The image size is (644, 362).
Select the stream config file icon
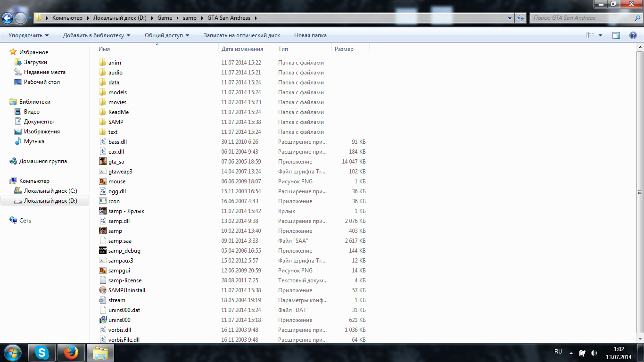[x=103, y=300]
